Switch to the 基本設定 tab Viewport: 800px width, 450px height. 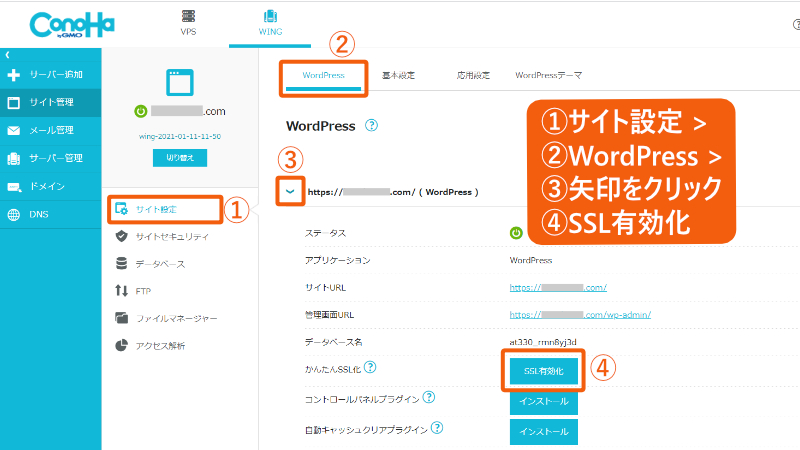[398, 76]
